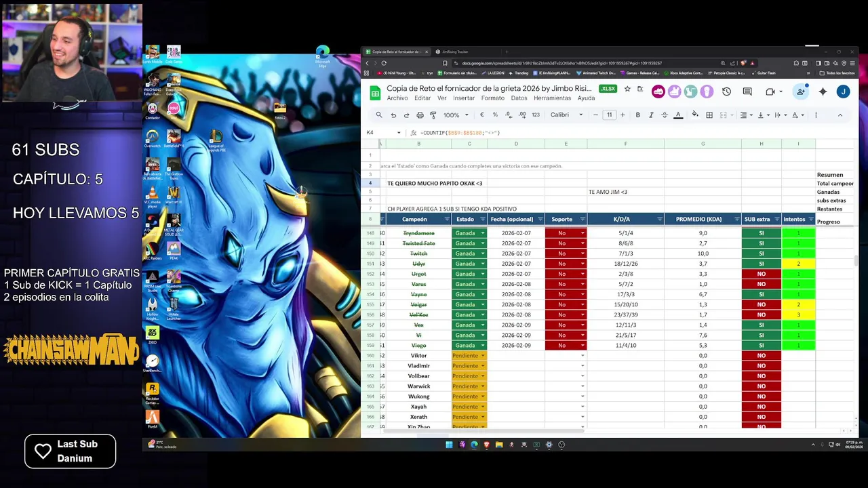Click the Windows Start button

click(449, 445)
